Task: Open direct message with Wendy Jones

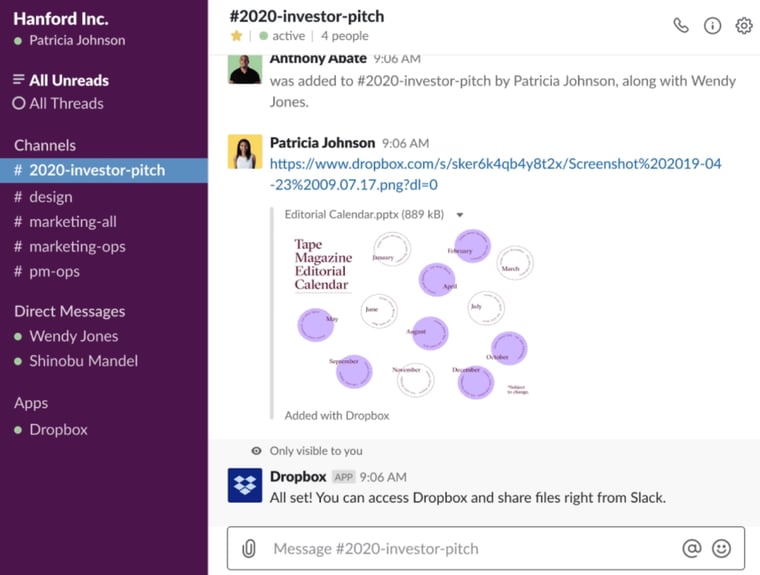Action: (73, 336)
